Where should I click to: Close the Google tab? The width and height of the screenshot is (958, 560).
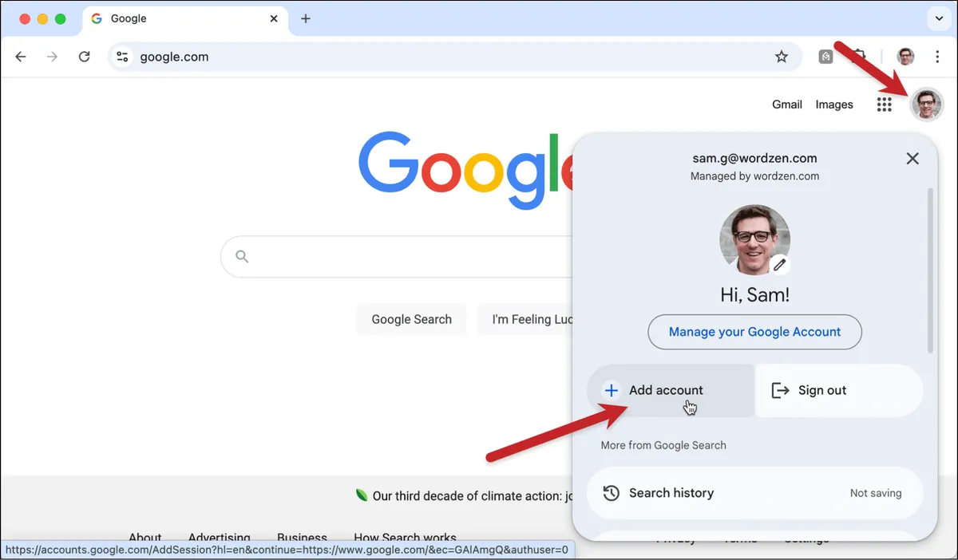point(275,18)
